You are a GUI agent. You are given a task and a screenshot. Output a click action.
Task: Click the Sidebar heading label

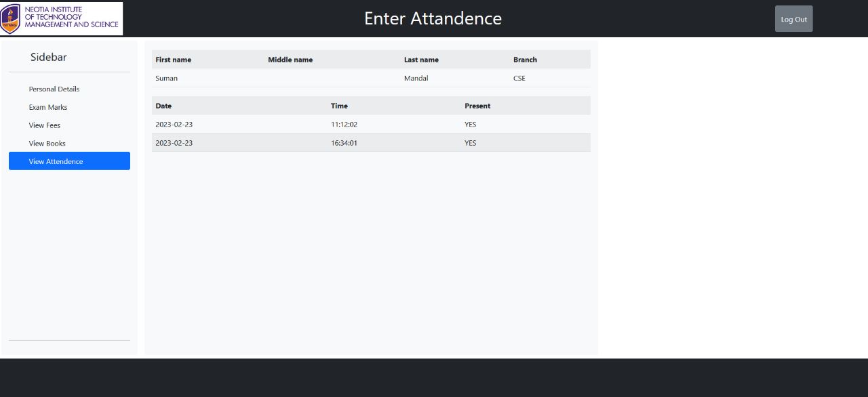48,57
